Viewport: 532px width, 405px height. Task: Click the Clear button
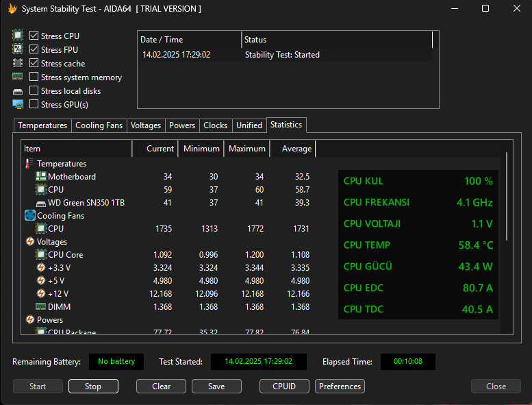coord(161,386)
